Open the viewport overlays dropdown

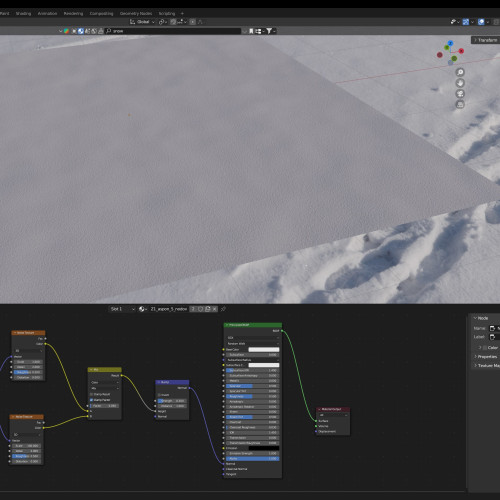coord(488,22)
